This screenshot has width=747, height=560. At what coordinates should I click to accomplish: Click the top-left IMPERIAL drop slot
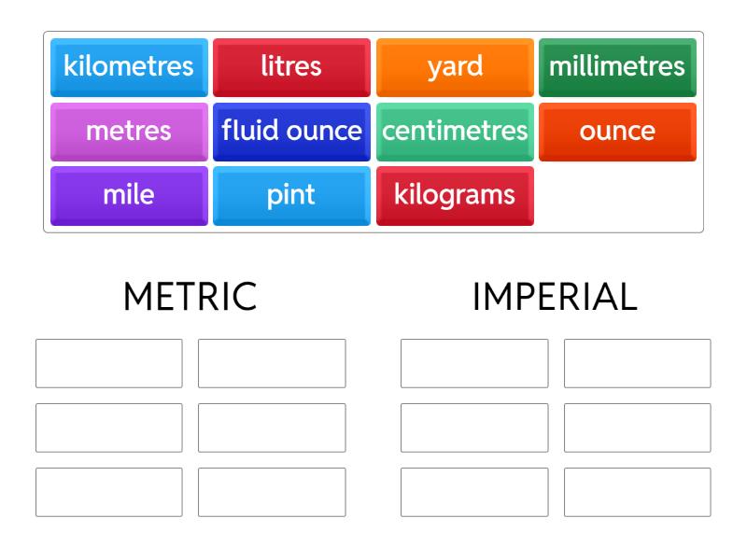coord(474,363)
